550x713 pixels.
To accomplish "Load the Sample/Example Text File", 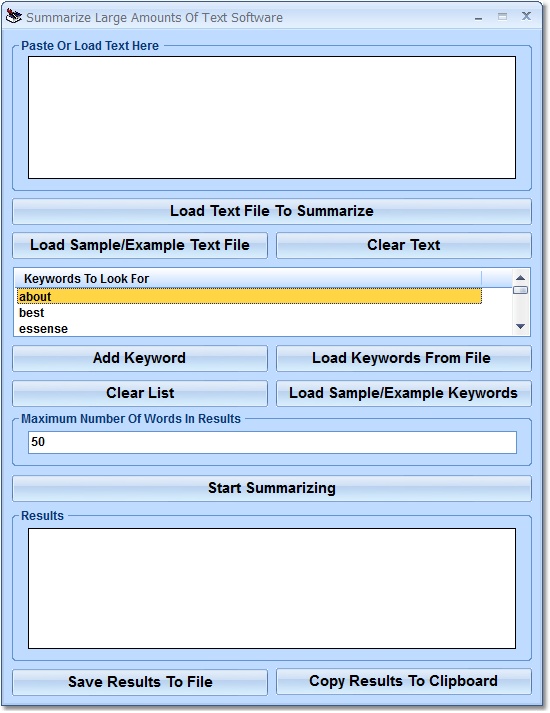I will point(140,245).
